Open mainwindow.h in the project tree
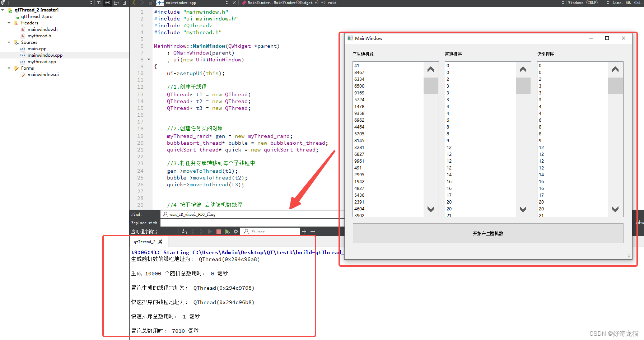Screen dimensions: 644x340 [x=42, y=29]
